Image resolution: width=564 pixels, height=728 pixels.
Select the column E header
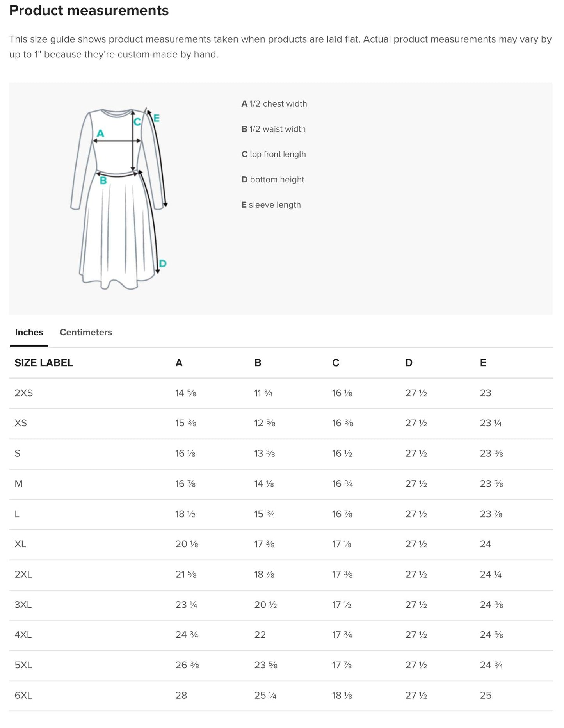tap(483, 363)
